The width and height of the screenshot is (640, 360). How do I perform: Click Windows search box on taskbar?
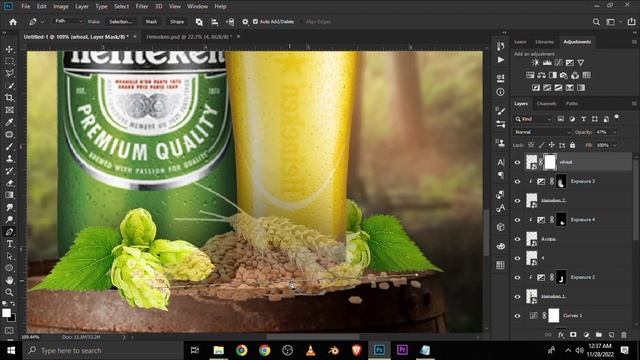(x=102, y=350)
